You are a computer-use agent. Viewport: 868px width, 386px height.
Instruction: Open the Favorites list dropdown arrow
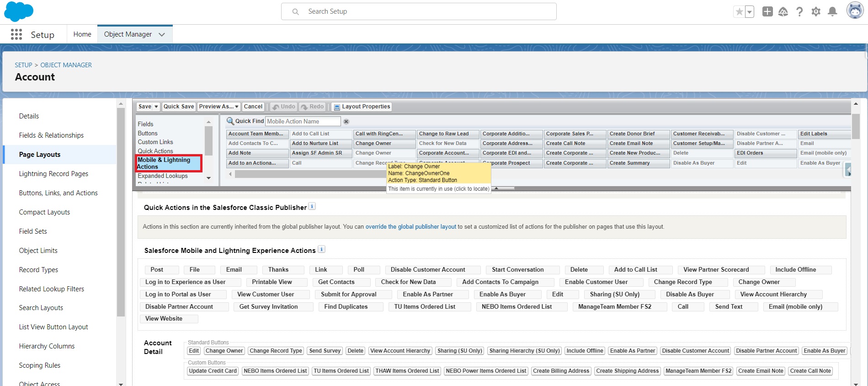[x=750, y=12]
